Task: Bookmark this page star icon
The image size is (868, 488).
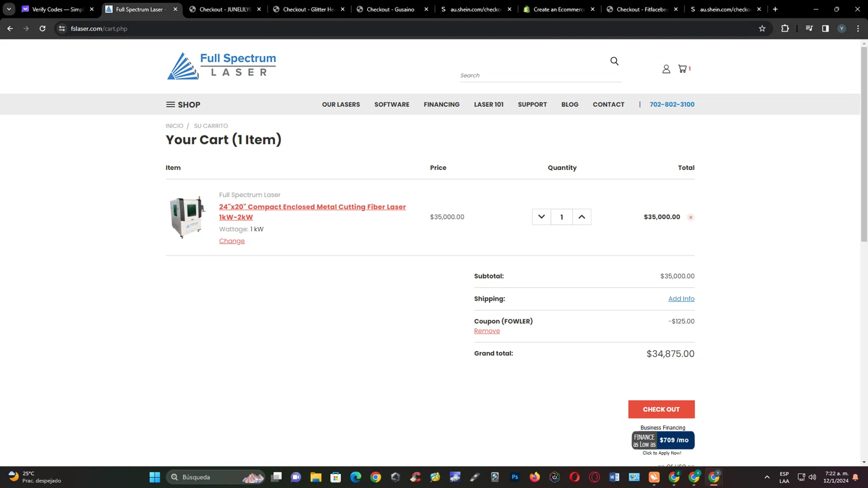Action: coord(762,28)
